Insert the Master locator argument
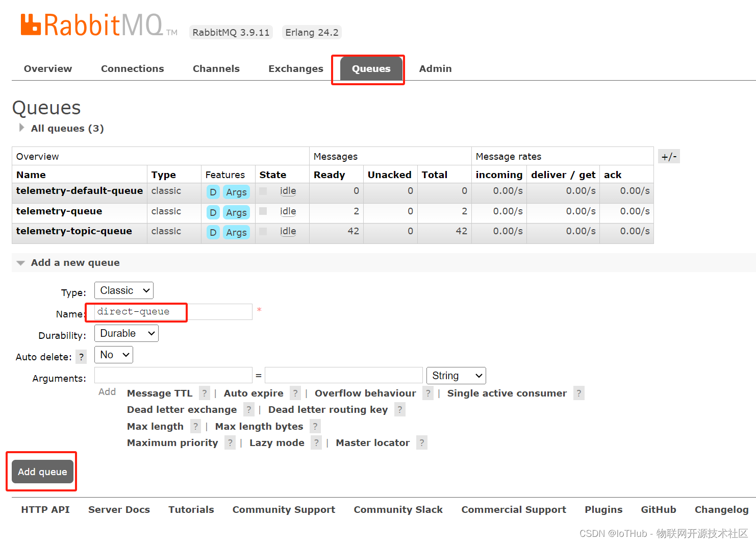This screenshot has height=543, width=756. [x=373, y=442]
